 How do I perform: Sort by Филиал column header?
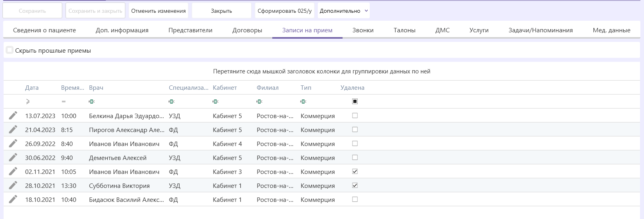(268, 88)
